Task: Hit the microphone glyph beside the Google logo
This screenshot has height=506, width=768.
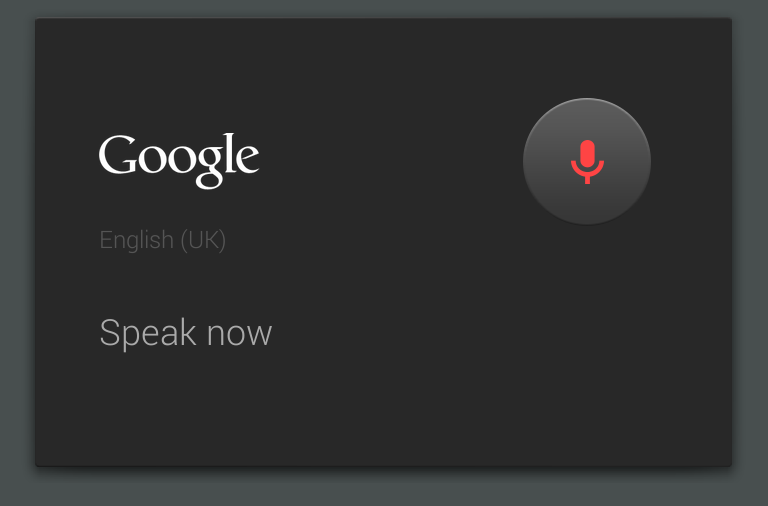Action: [587, 161]
